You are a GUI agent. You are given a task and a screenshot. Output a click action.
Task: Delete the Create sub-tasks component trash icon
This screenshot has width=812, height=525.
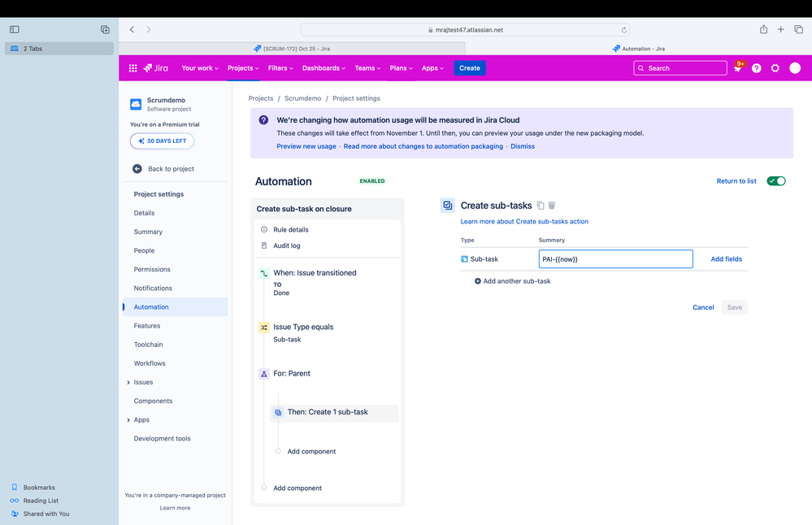(552, 206)
